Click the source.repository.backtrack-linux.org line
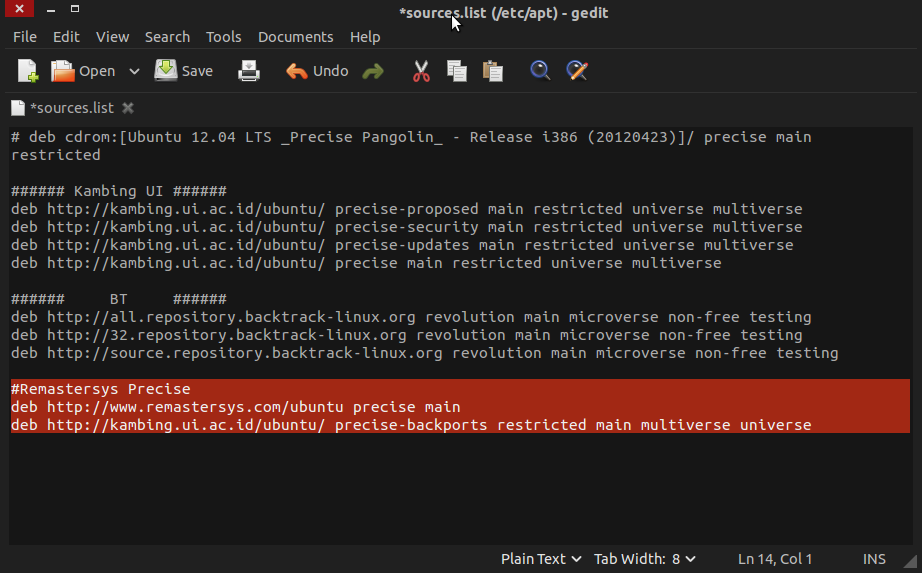The height and width of the screenshot is (573, 922). (425, 353)
